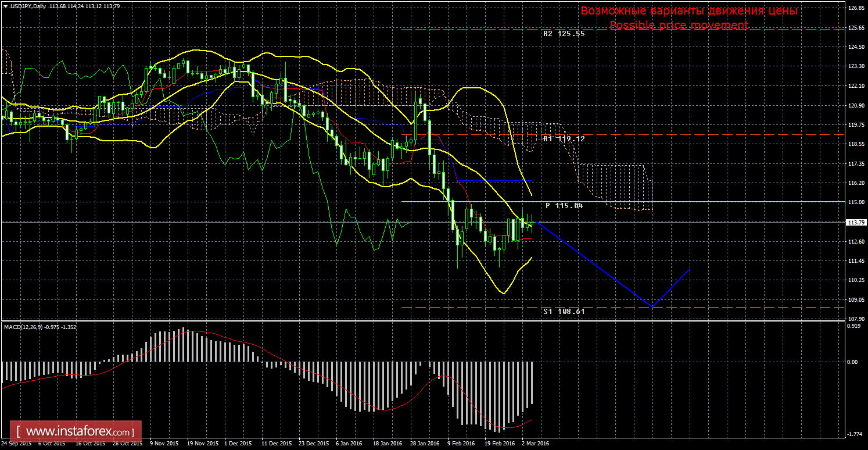Select the R2 125.55 resistance label
This screenshot has width=868, height=450.
[563, 34]
